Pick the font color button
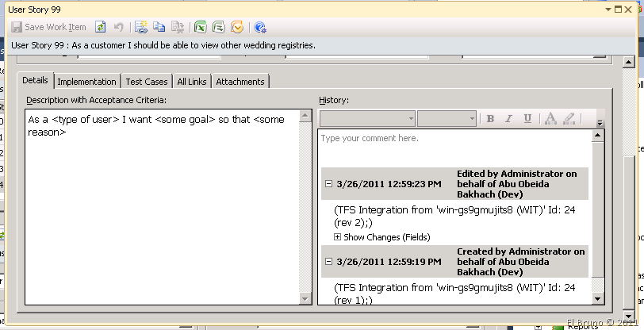 550,119
